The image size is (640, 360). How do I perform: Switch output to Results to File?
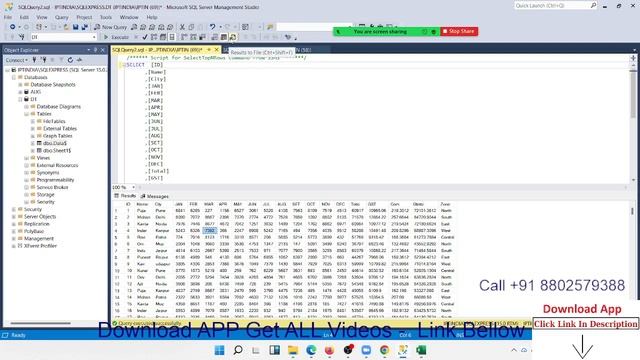pos(233,37)
